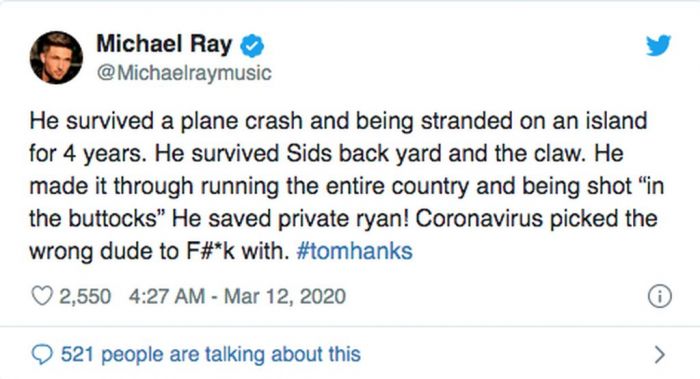Click the blue verified badge

pyautogui.click(x=252, y=46)
